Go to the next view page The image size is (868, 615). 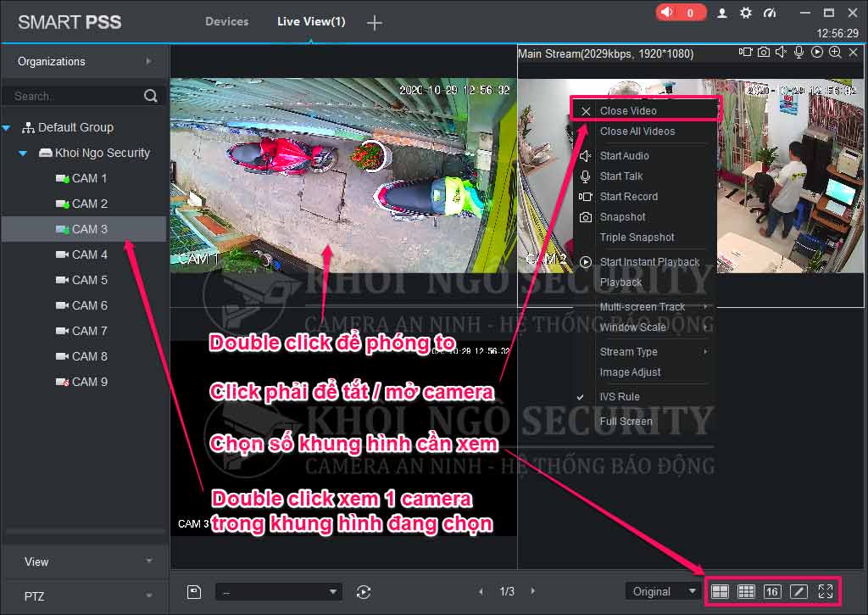(533, 591)
